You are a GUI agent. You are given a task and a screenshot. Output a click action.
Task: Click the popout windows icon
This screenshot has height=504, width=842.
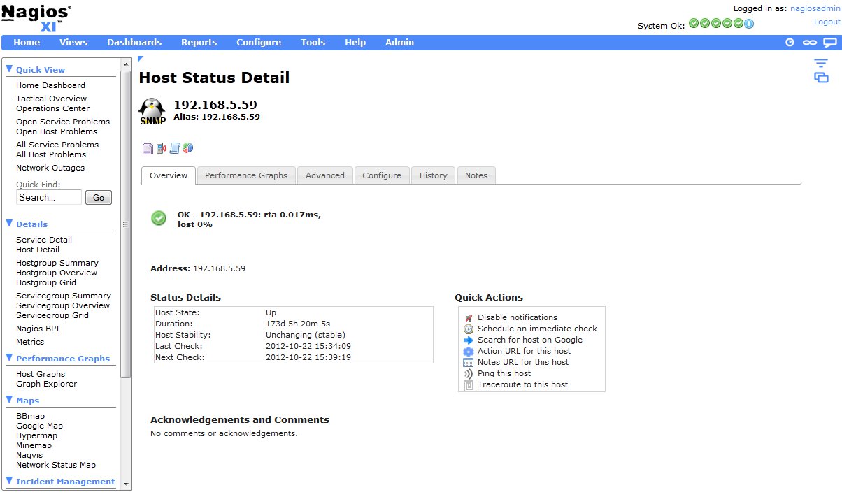coord(821,78)
